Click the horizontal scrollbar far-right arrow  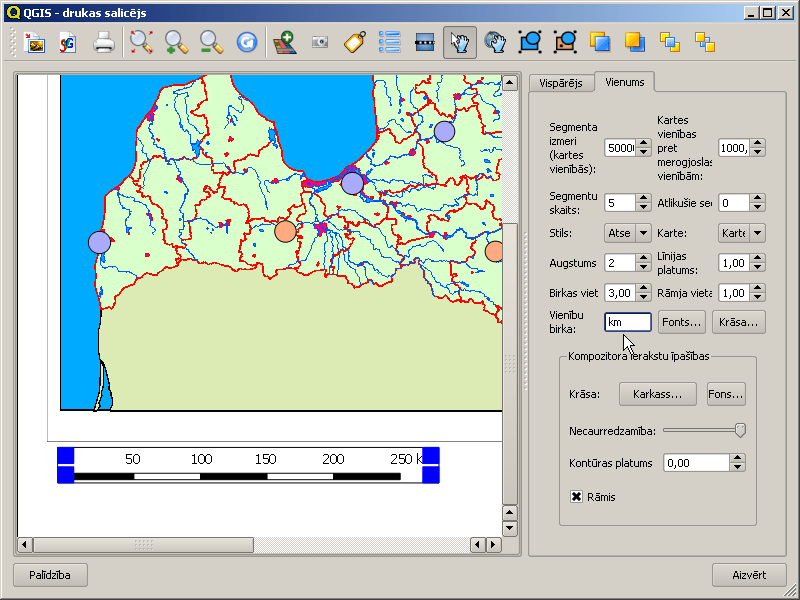493,545
